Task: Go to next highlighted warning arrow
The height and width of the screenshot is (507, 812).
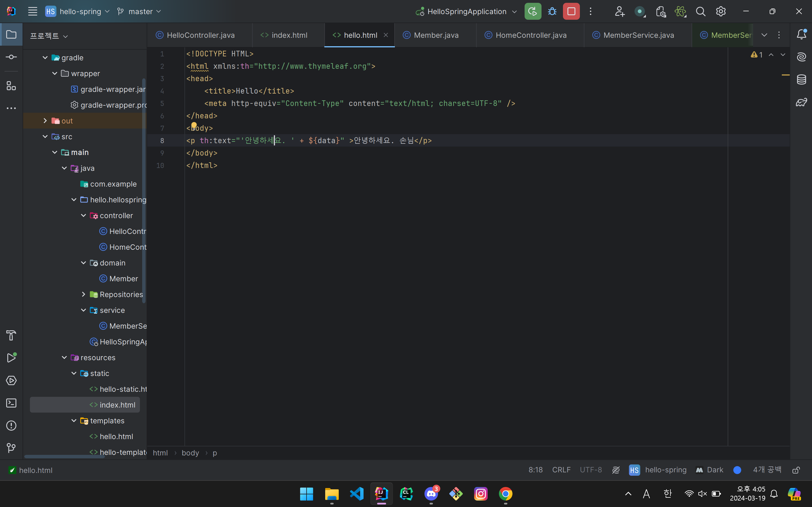Action: pos(783,55)
